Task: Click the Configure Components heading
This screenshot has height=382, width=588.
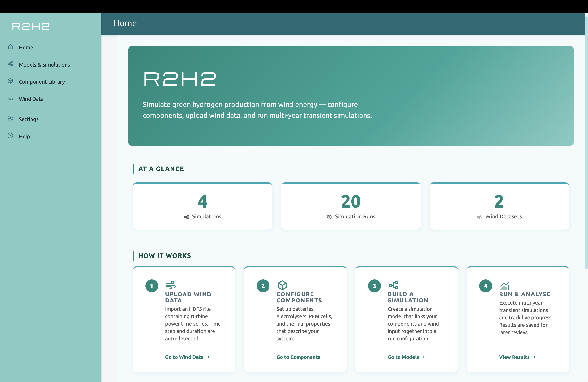Action: 299,297
